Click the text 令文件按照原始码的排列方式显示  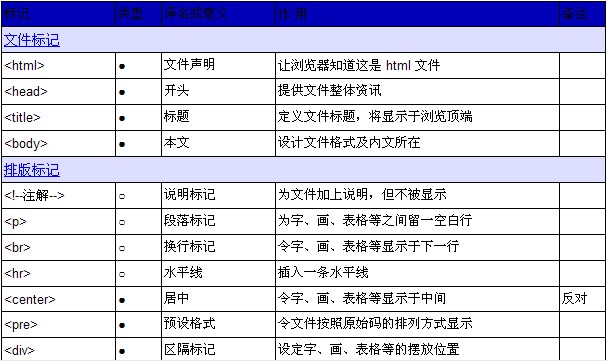coord(375,323)
